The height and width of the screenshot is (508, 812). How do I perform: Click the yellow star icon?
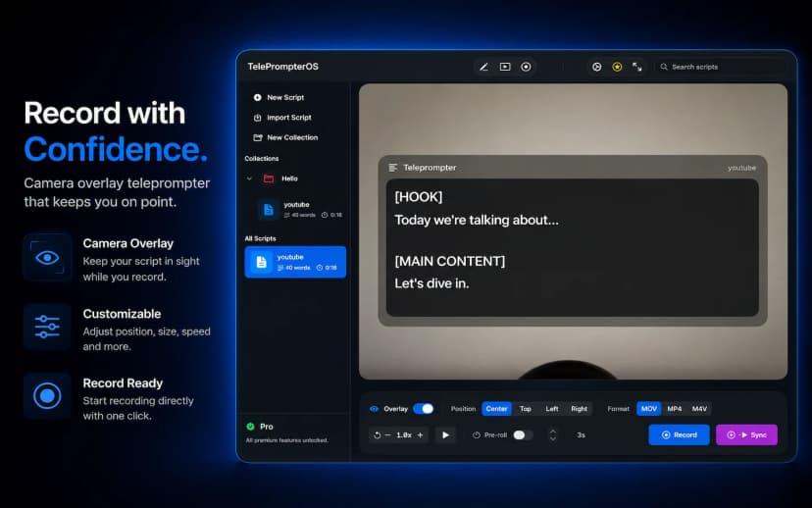(x=617, y=67)
